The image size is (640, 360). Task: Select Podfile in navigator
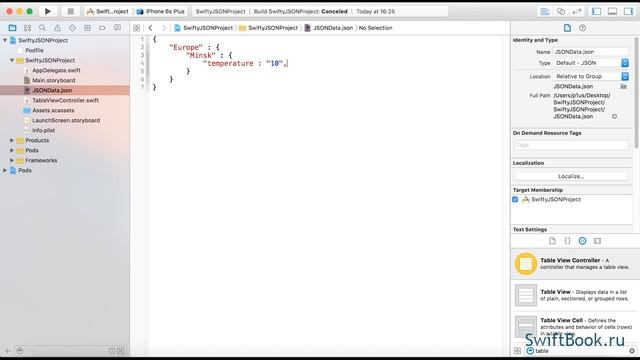34,50
